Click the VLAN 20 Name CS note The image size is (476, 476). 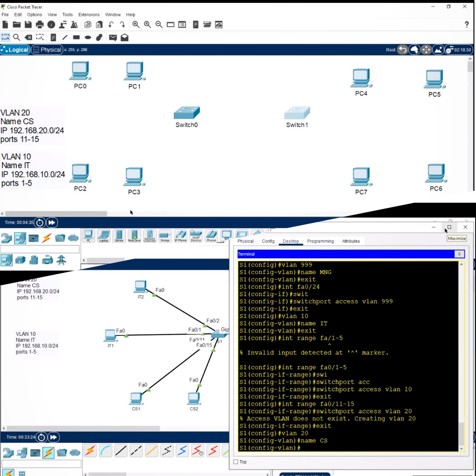click(32, 126)
